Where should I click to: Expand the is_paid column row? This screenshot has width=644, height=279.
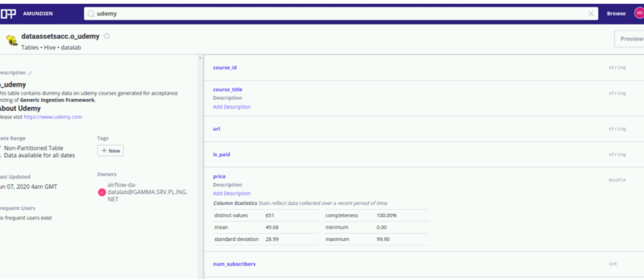(424, 155)
